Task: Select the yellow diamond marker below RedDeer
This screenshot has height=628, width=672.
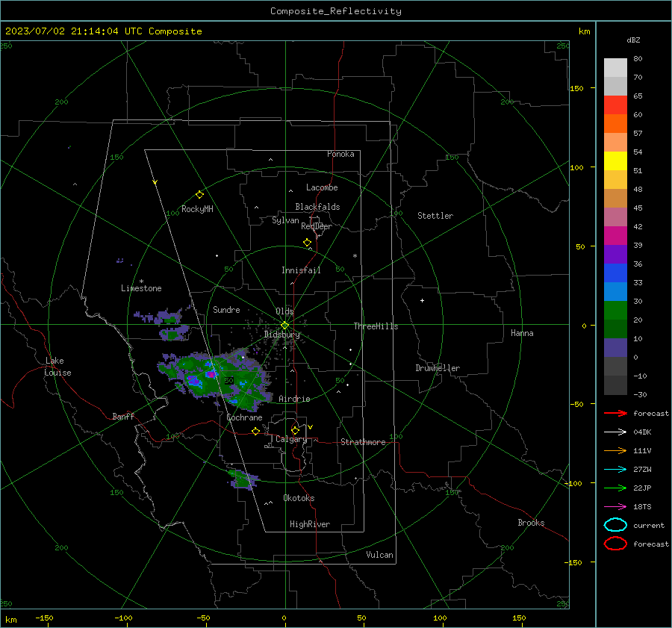Action: pos(307,242)
